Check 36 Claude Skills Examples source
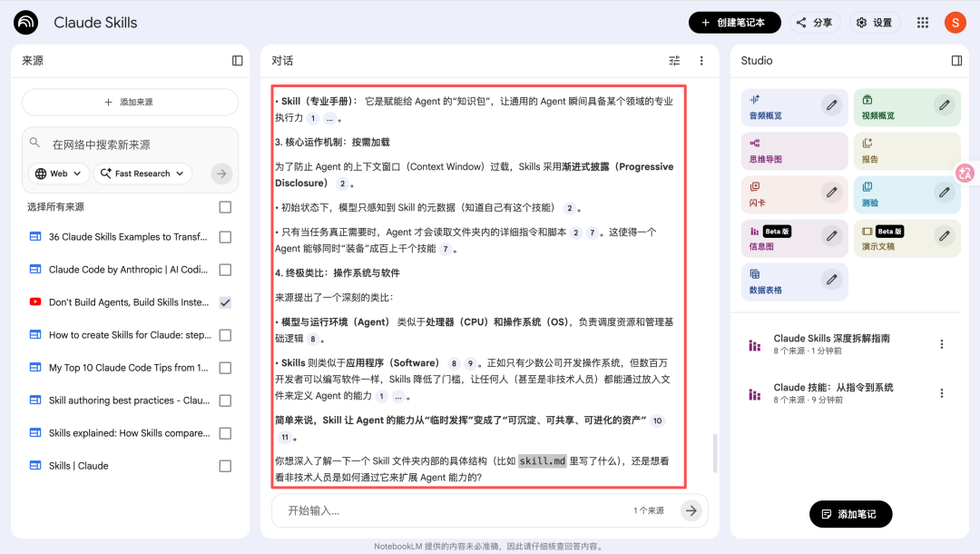 point(225,237)
